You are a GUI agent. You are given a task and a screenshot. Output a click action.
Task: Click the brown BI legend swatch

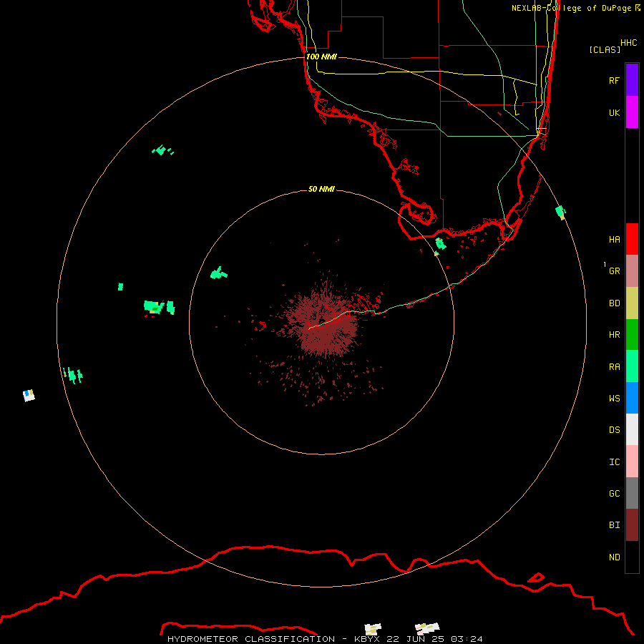pos(632,525)
